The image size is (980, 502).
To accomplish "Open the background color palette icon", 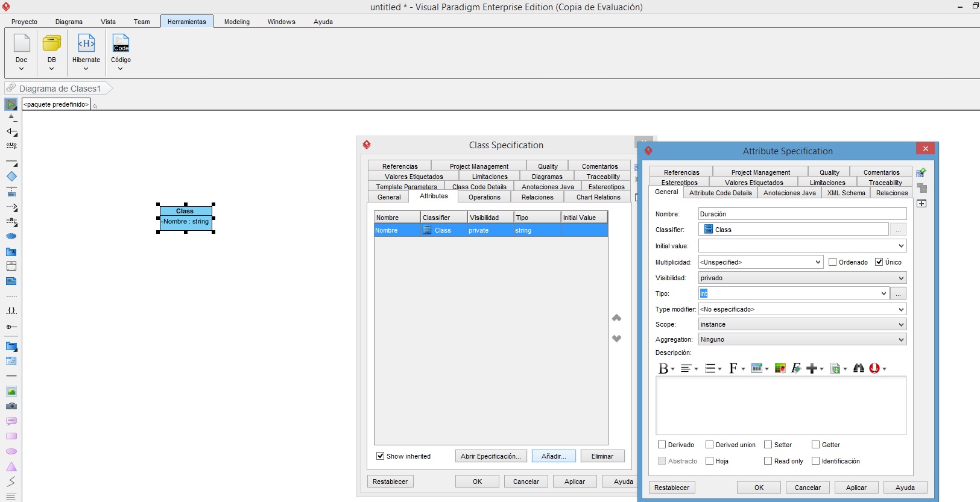I will (x=780, y=368).
